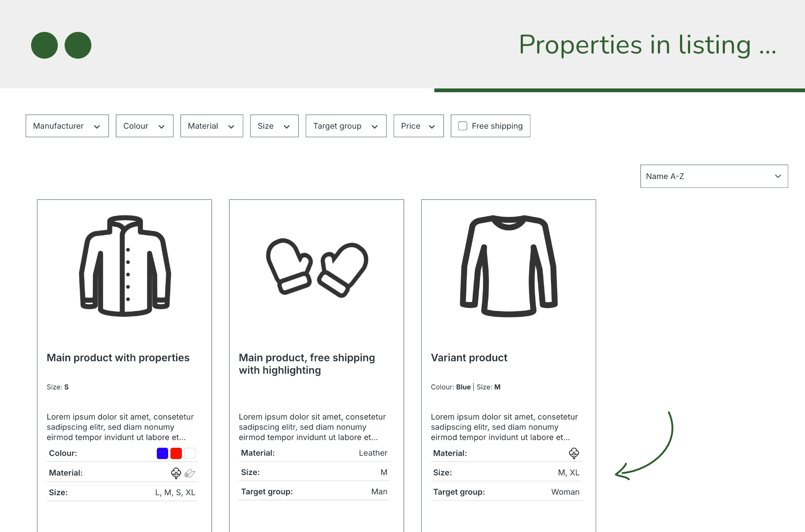
Task: Click the shirt product image on first card
Action: [x=125, y=267]
